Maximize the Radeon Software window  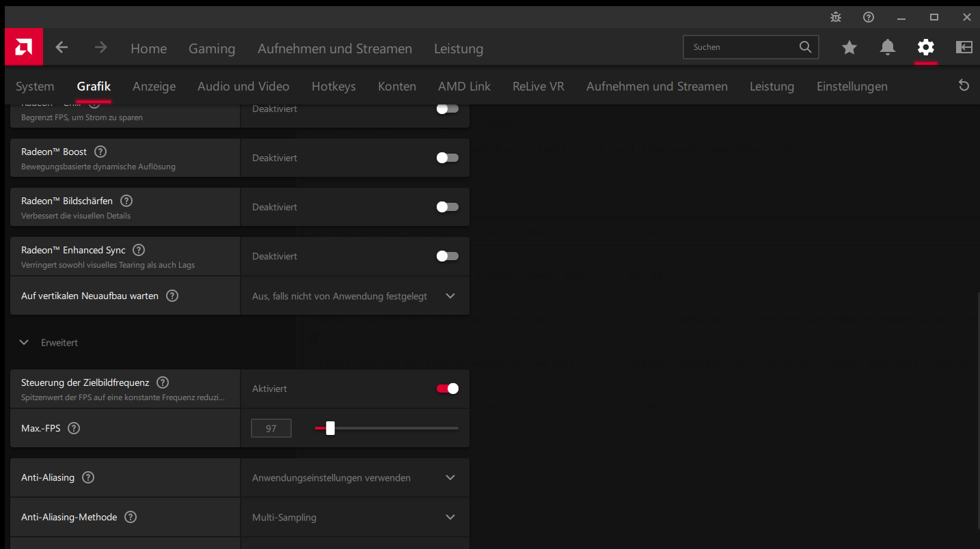tap(934, 17)
